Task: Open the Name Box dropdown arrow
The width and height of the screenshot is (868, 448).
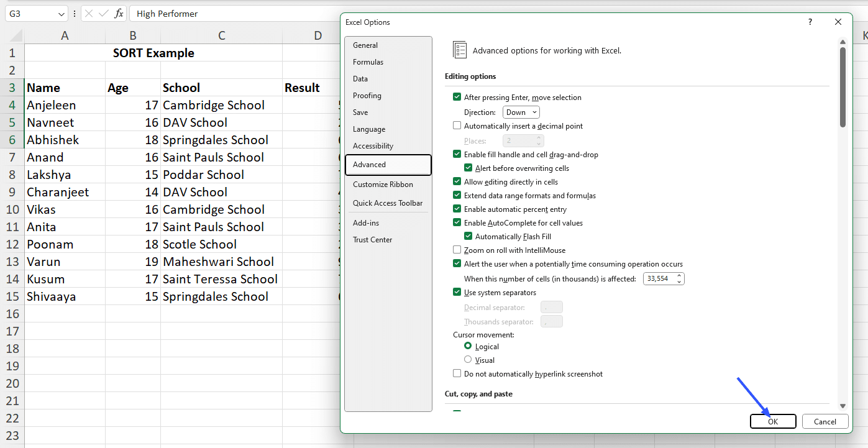Action: [x=61, y=14]
